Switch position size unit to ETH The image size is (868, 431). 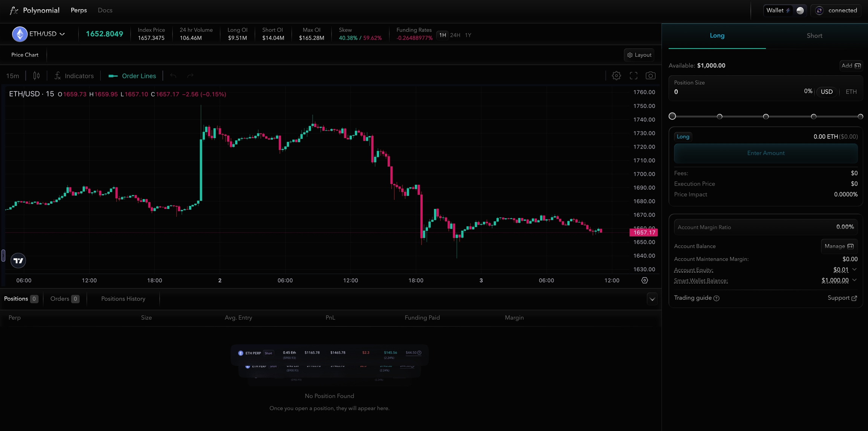[851, 92]
